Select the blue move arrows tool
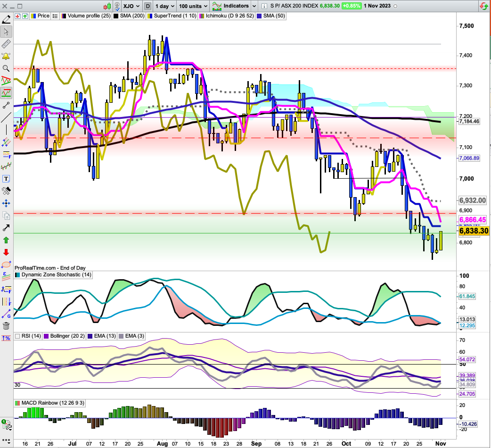Viewport: 491px width, 448px height. (6, 203)
